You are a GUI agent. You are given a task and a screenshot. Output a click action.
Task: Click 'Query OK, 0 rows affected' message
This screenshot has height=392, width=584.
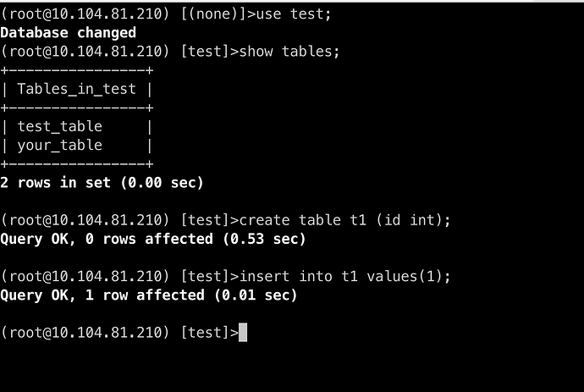pos(107,239)
